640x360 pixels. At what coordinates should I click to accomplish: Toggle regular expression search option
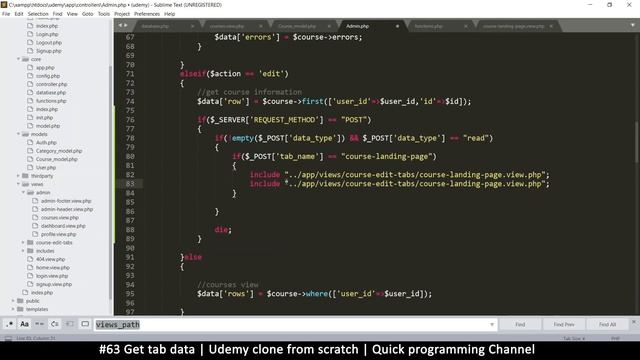[x=9, y=324]
